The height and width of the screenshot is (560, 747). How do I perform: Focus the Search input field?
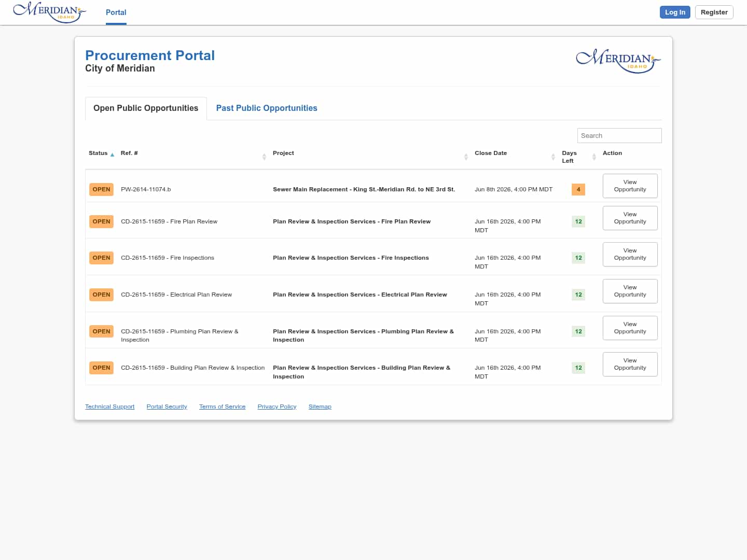[619, 135]
